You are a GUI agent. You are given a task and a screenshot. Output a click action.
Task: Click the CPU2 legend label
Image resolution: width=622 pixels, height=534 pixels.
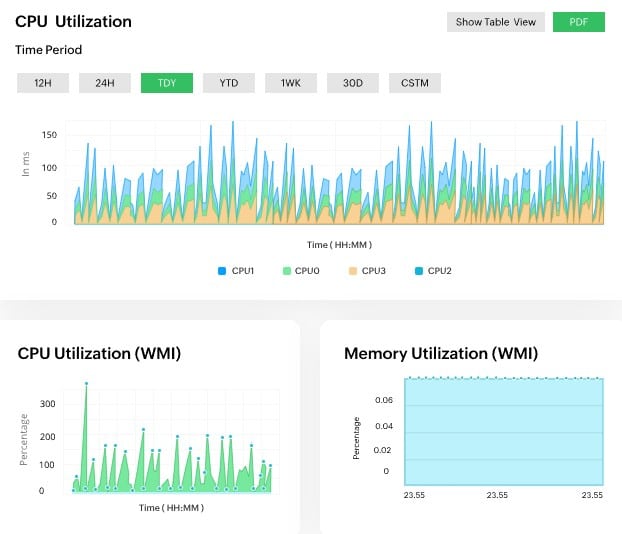pyautogui.click(x=440, y=271)
